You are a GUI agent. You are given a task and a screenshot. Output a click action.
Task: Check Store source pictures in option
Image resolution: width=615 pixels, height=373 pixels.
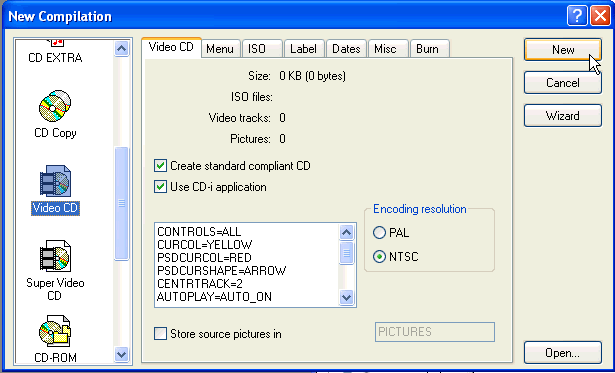tap(160, 334)
